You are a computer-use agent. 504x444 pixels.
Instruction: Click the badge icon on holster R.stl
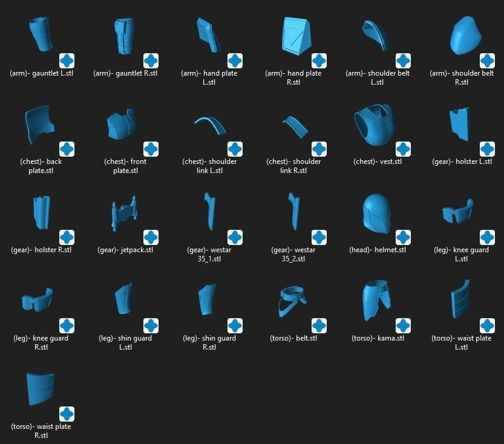(67, 237)
